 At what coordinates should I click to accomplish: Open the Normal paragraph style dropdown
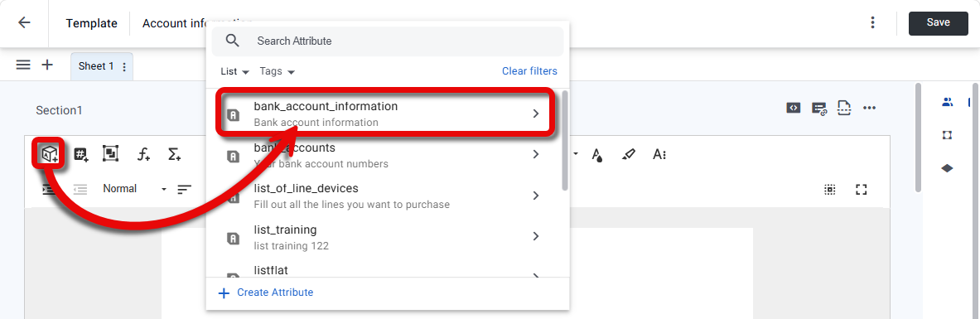tap(135, 189)
